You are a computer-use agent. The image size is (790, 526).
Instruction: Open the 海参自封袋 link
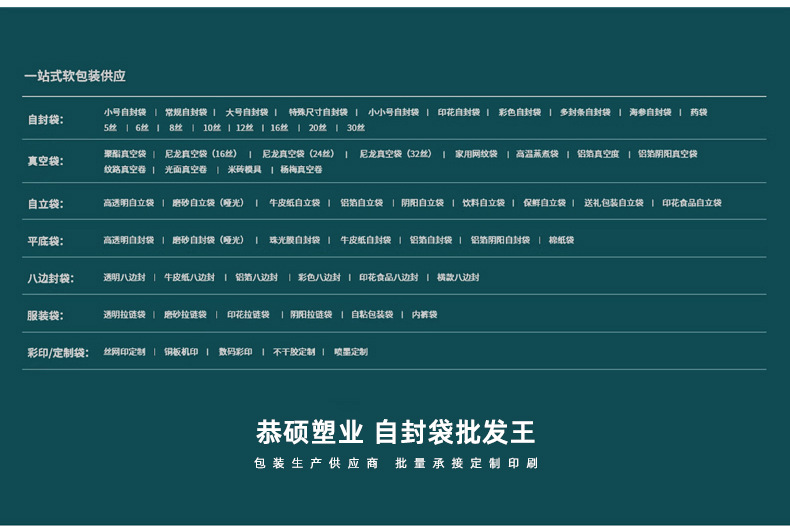[650, 112]
